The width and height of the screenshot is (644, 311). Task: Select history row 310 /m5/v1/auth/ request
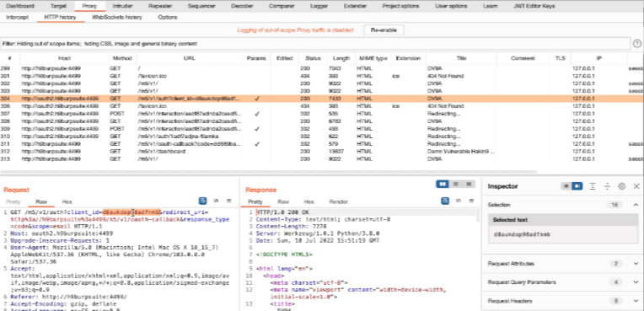322,136
